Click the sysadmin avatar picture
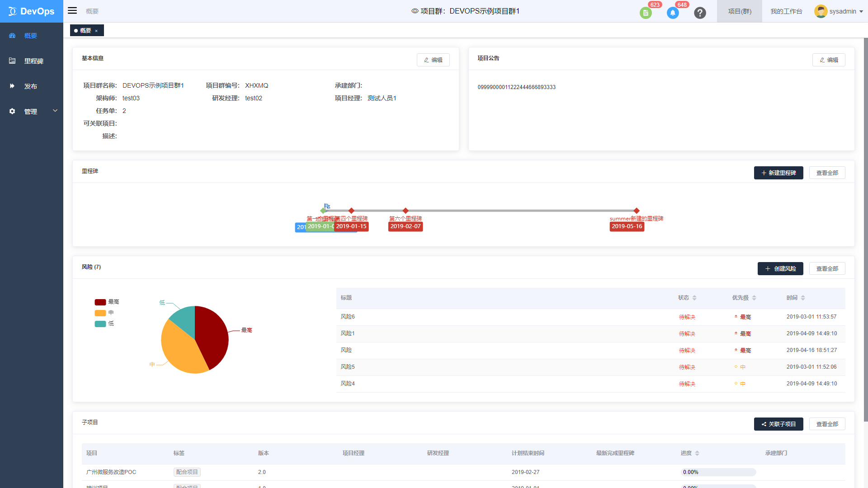Viewport: 868px width, 488px height. click(x=821, y=11)
